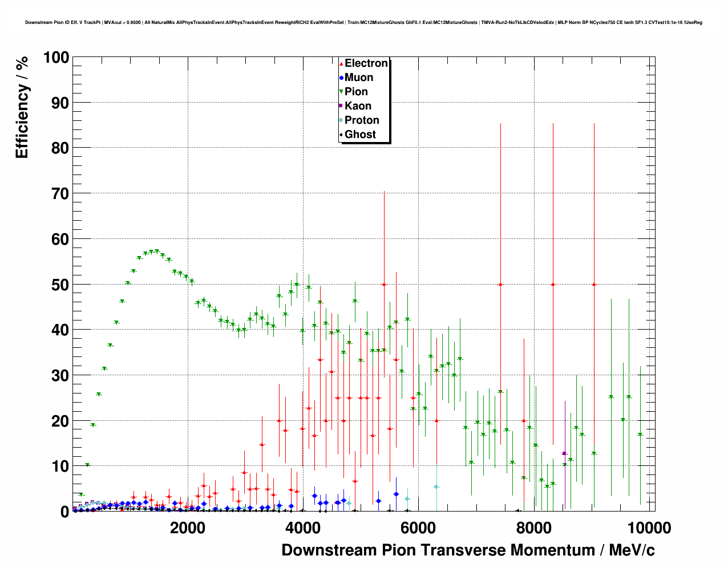Click the x-axis label 4000
The width and height of the screenshot is (728, 568).
point(303,528)
